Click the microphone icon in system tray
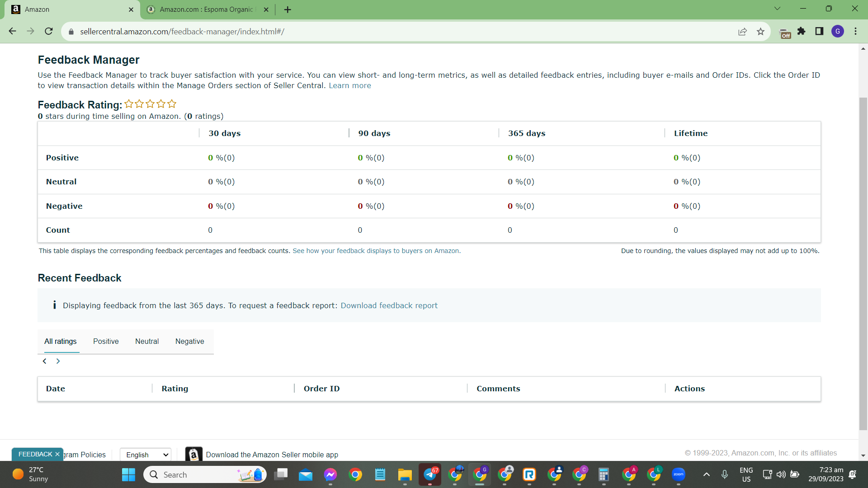 click(x=725, y=474)
